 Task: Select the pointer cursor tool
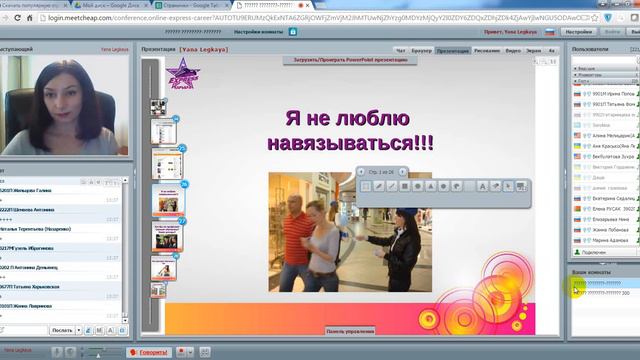click(x=509, y=187)
